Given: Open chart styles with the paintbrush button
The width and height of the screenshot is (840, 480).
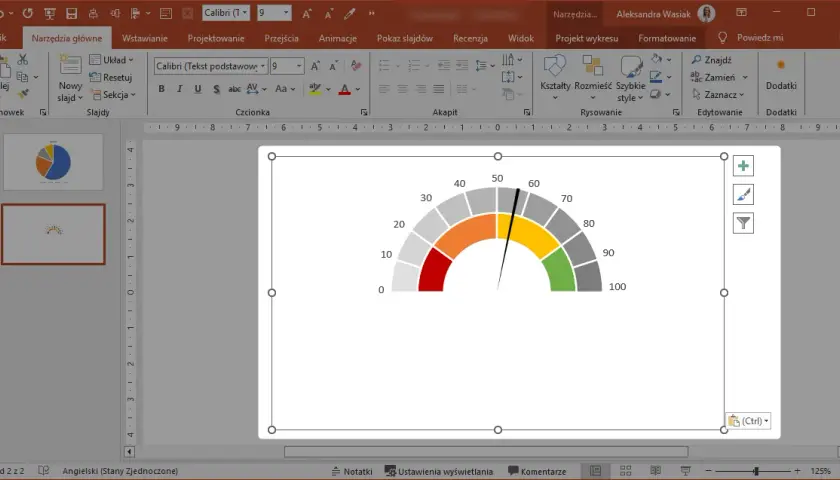Looking at the screenshot, I should [743, 194].
